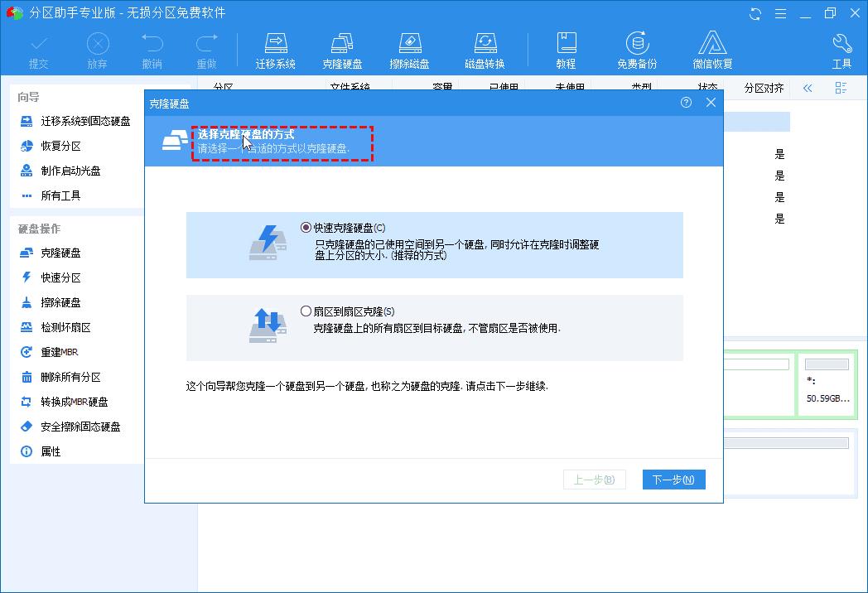This screenshot has width=868, height=593.
Task: Open the 教程 tutorials icon
Action: (567, 48)
